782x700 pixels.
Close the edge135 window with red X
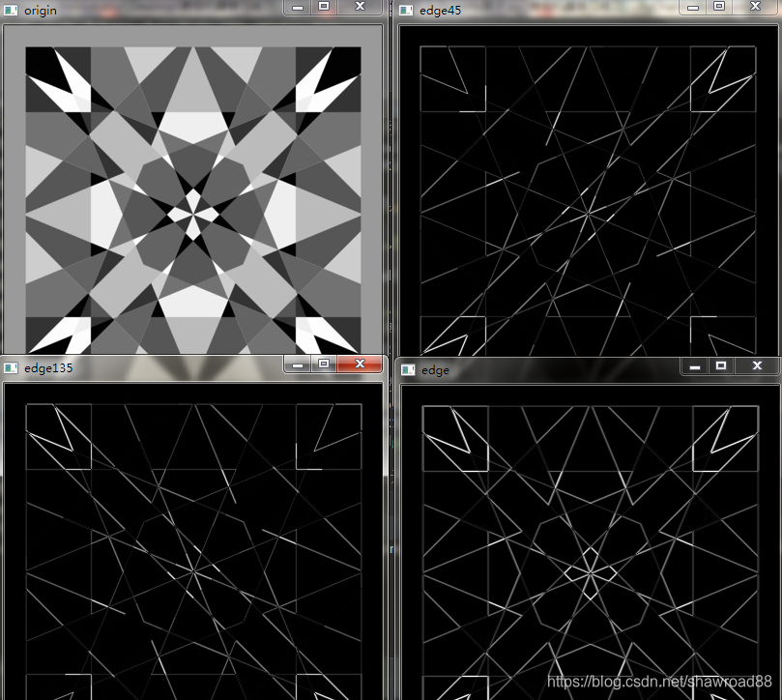tap(360, 365)
